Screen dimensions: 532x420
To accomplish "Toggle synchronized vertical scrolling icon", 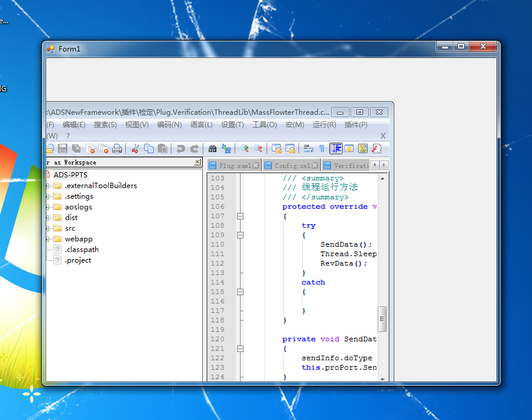I will coord(276,148).
